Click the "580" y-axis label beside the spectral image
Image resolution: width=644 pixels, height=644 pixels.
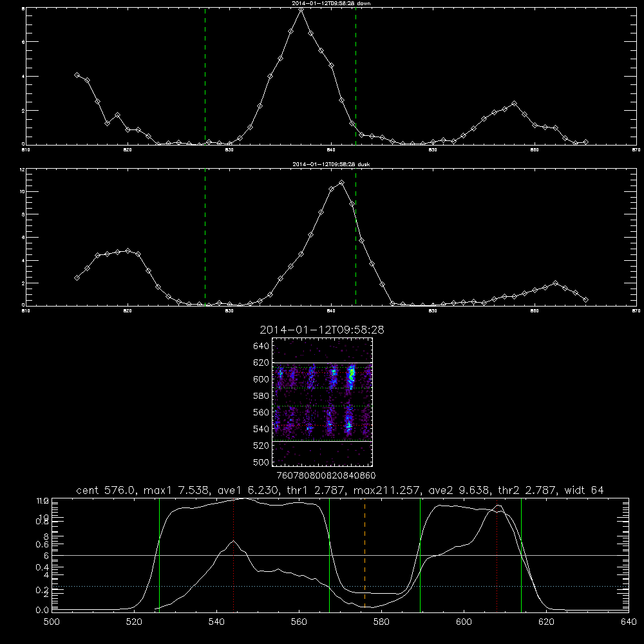[261, 396]
